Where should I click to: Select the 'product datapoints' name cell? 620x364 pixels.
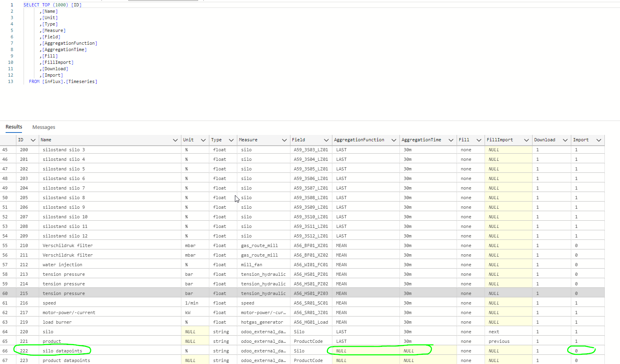pyautogui.click(x=110, y=360)
